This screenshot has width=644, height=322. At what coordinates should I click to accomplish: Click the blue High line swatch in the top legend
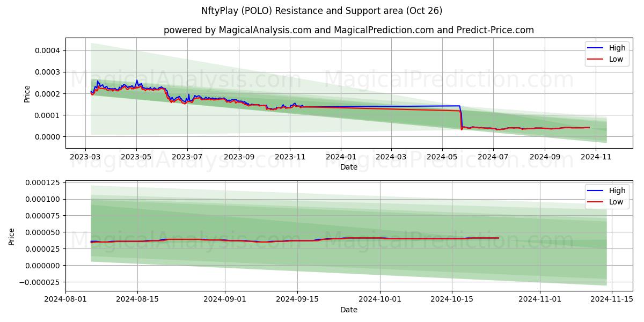point(596,48)
